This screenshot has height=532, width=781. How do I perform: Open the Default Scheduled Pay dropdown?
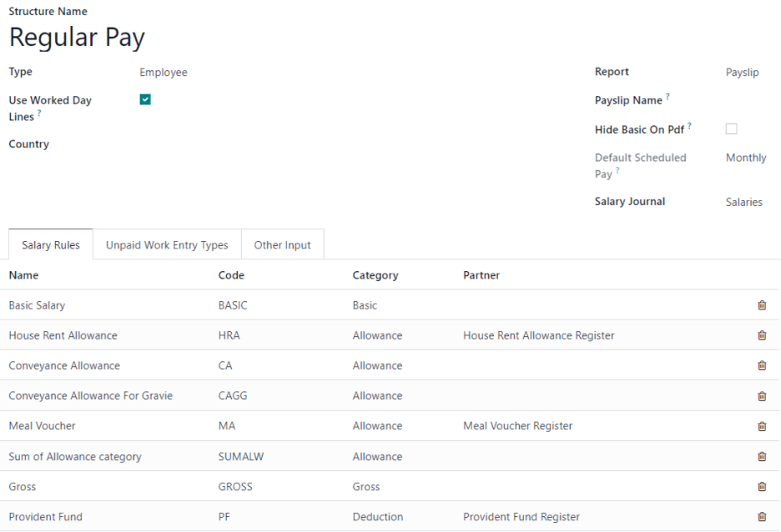[746, 157]
